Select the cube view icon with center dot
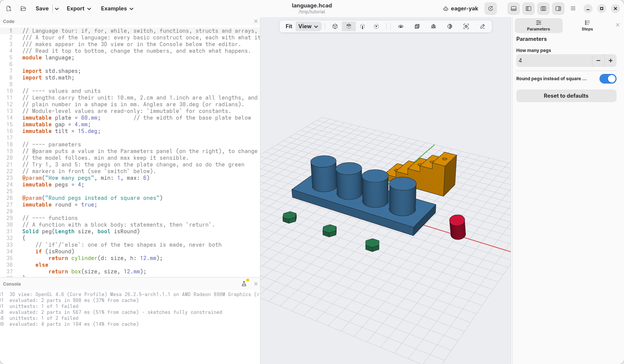This screenshot has height=364, width=624. click(x=376, y=26)
